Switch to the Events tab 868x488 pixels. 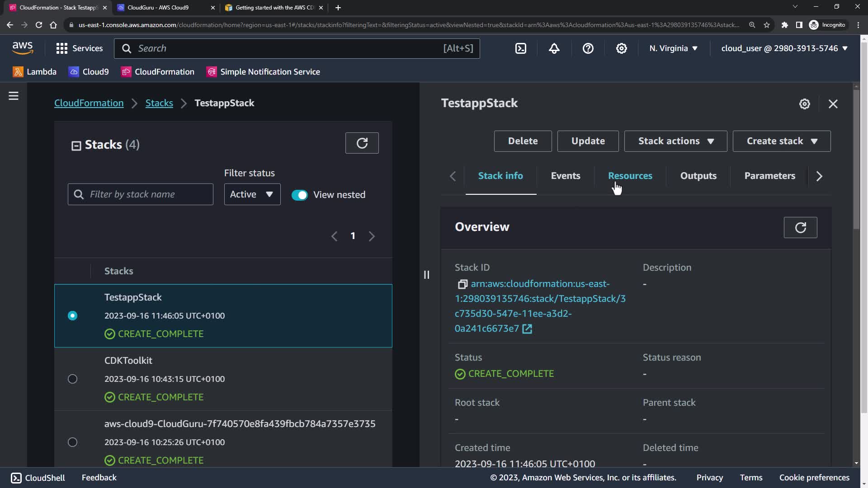pyautogui.click(x=565, y=176)
